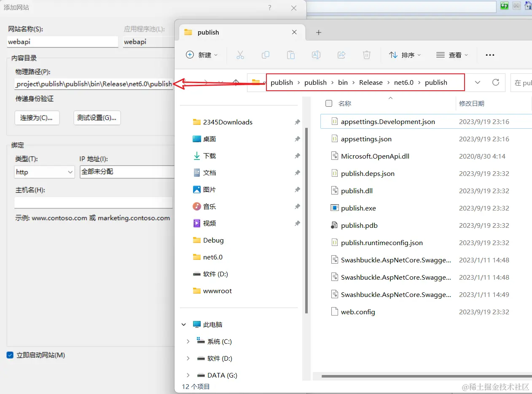
Task: Open the 新建 dropdown in Explorer toolbar
Action: (x=202, y=55)
